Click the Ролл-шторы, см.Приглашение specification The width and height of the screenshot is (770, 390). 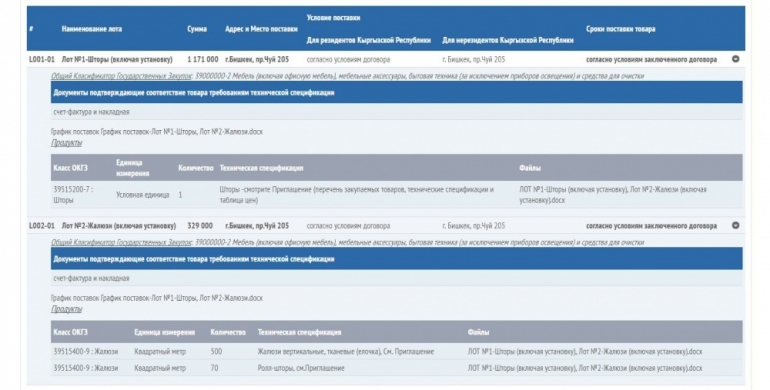pos(301,368)
